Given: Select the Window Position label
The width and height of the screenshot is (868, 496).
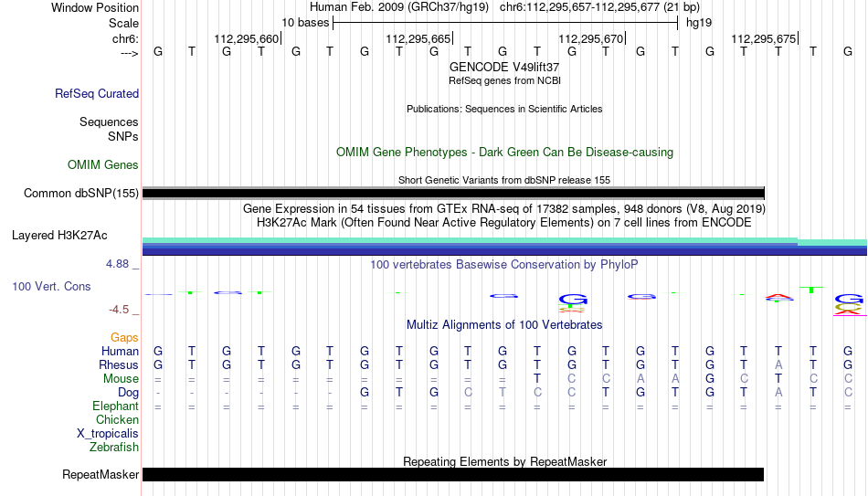Looking at the screenshot, I should 95,7.
